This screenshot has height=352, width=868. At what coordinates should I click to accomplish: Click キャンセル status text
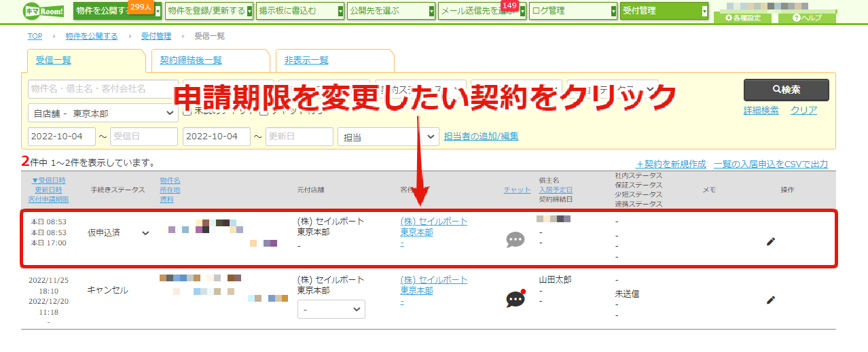(107, 290)
